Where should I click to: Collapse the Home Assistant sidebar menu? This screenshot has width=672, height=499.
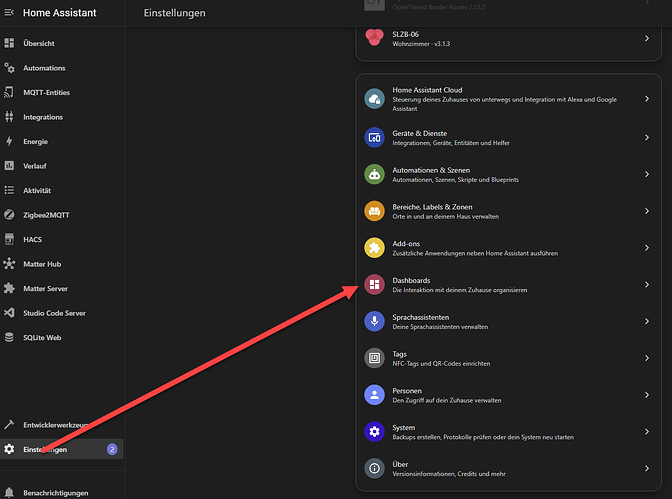(9, 13)
